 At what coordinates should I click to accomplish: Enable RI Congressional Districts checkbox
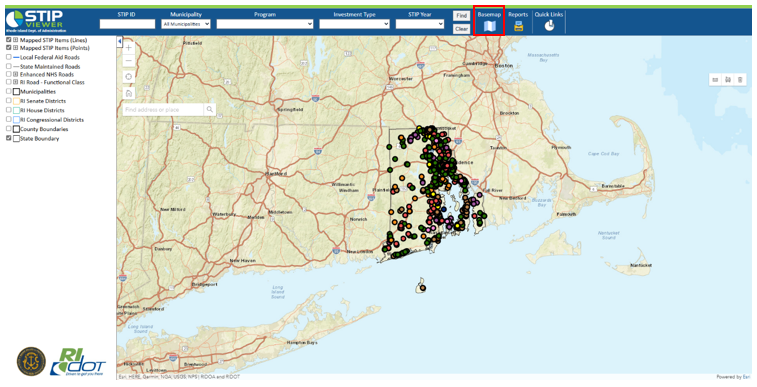point(9,119)
